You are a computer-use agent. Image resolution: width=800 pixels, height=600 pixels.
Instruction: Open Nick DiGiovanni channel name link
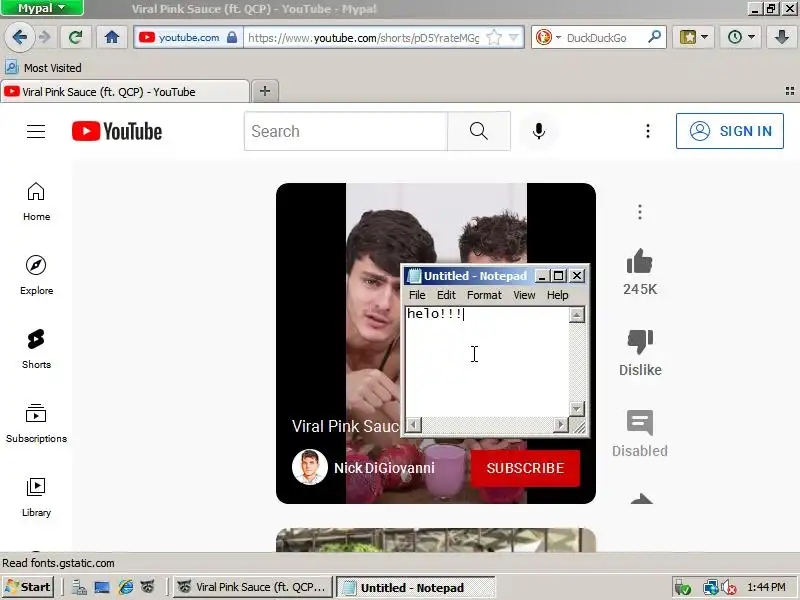(384, 468)
